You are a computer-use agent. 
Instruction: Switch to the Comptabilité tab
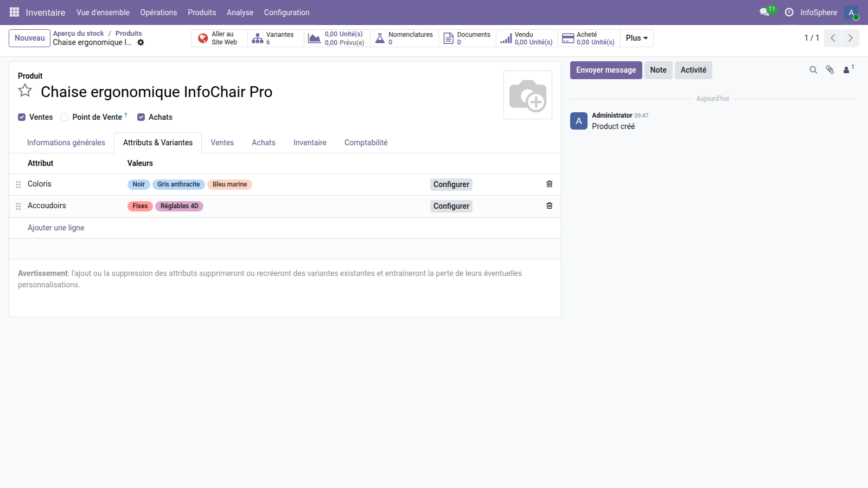[x=366, y=143]
